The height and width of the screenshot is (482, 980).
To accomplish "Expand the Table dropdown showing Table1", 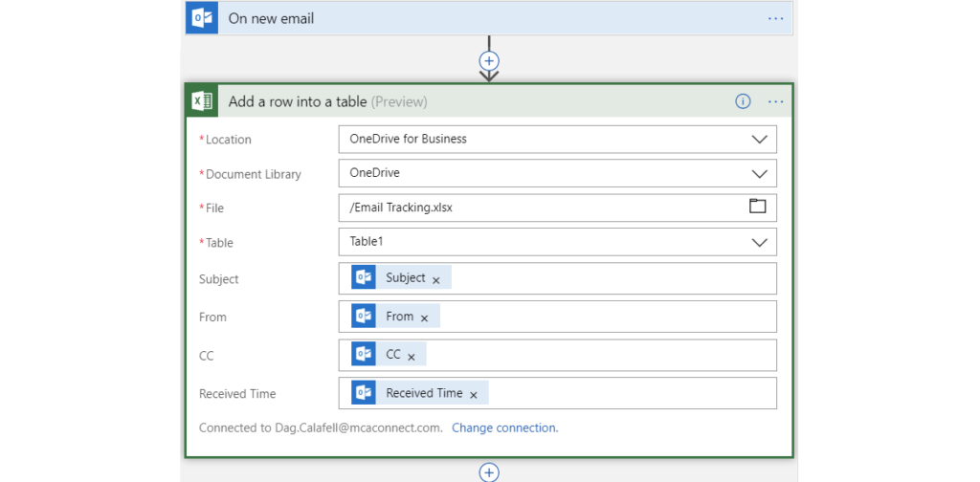I will [759, 242].
